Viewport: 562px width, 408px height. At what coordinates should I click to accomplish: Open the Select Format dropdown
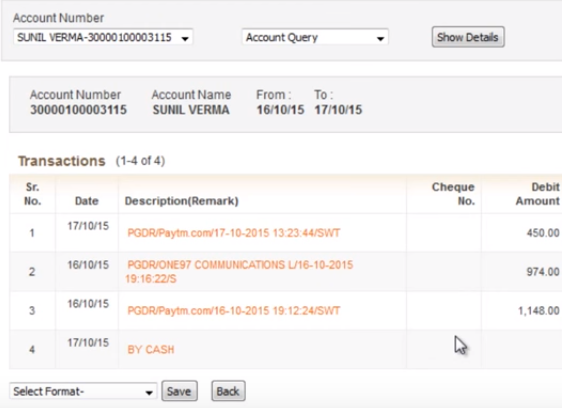[83, 392]
